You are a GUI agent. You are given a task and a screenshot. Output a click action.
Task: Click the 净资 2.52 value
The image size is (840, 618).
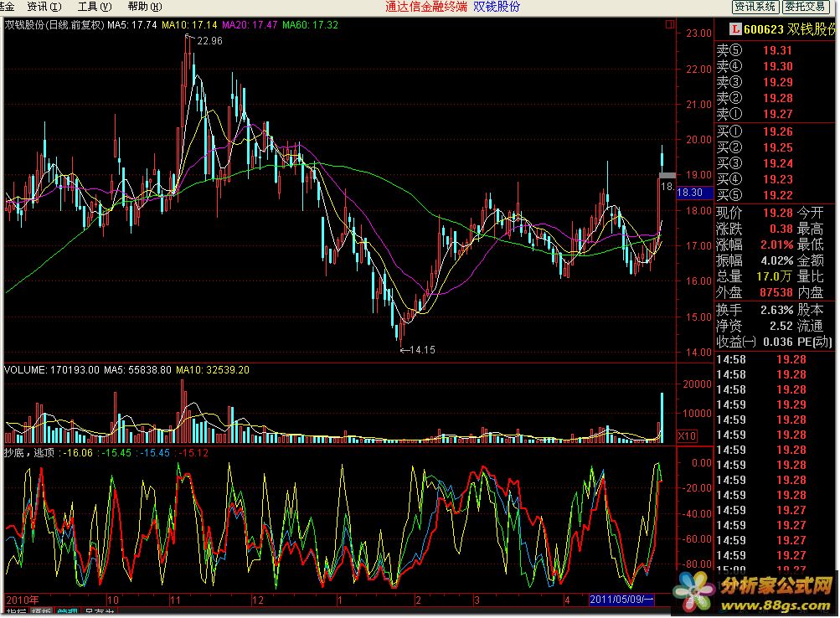click(781, 326)
